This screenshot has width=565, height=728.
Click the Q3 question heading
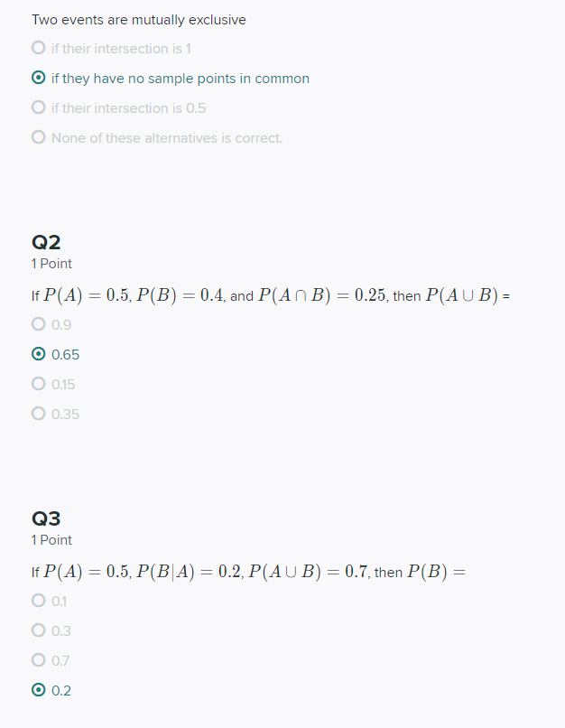pyautogui.click(x=46, y=518)
